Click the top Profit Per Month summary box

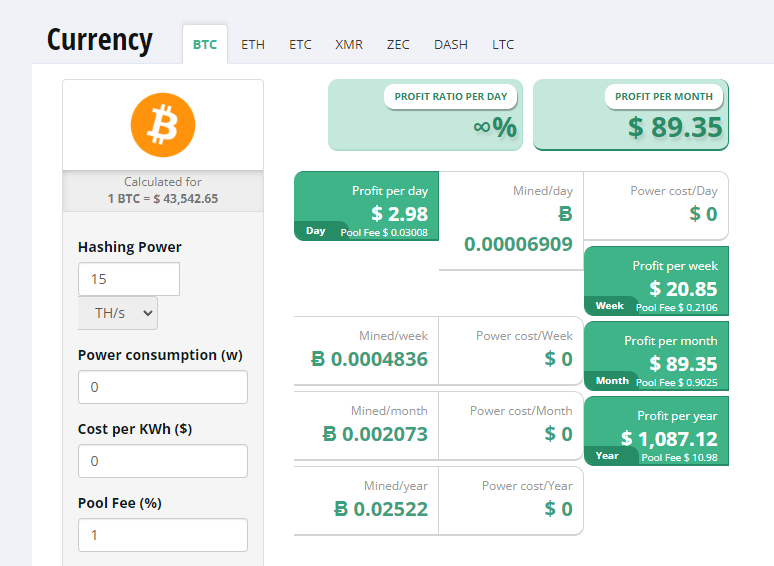(630, 115)
